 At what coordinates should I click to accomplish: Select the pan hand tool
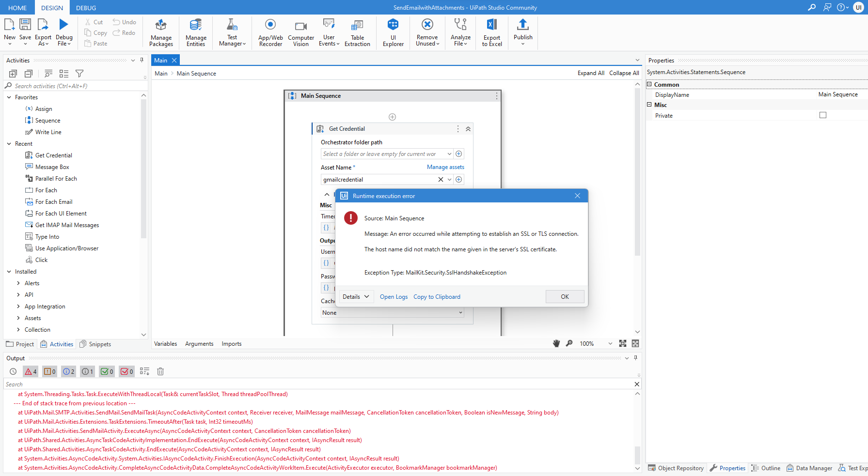(556, 343)
